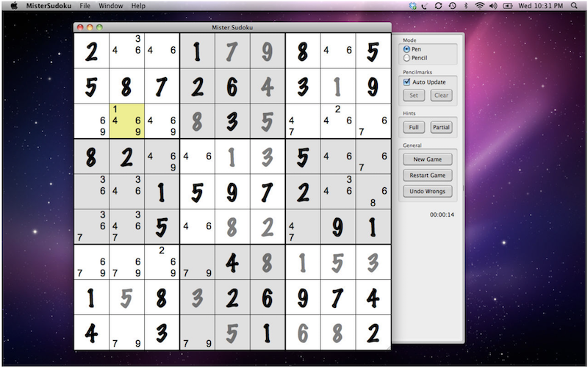This screenshot has width=588, height=368.
Task: Open the File menu
Action: coord(85,6)
